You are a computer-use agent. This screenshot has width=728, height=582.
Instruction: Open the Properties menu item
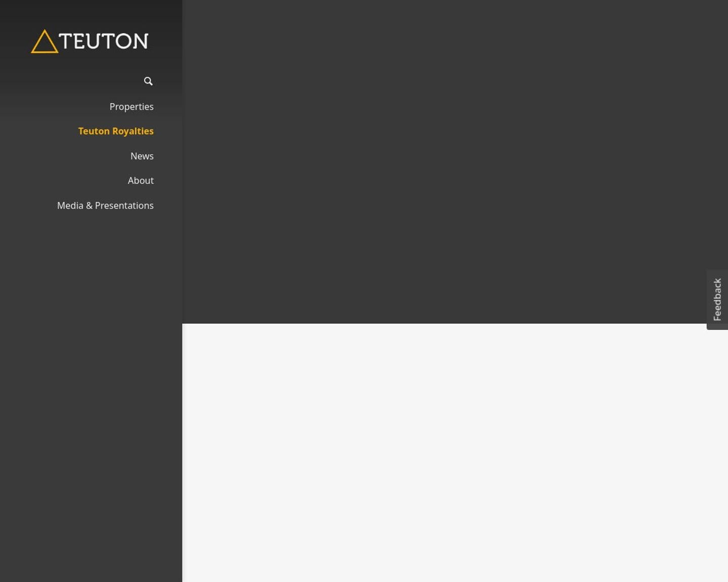(131, 107)
